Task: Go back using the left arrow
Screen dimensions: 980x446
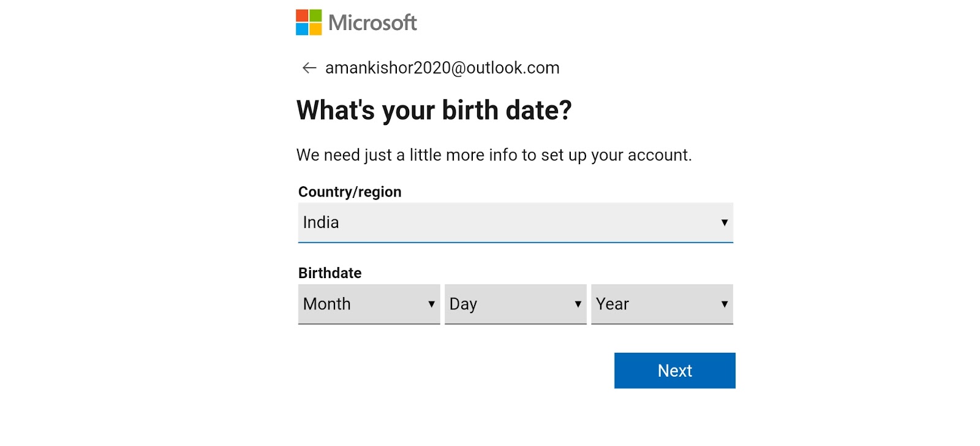Action: tap(309, 68)
